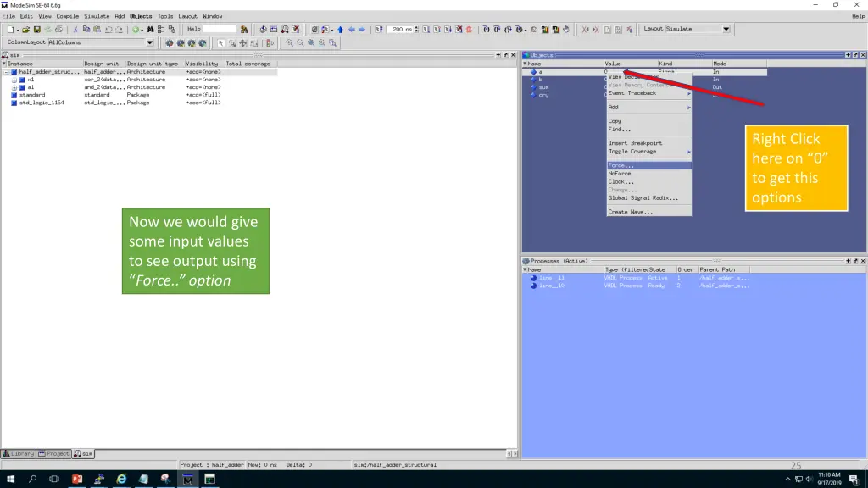The width and height of the screenshot is (868, 488).
Task: Switch to the sim tab
Action: point(84,454)
